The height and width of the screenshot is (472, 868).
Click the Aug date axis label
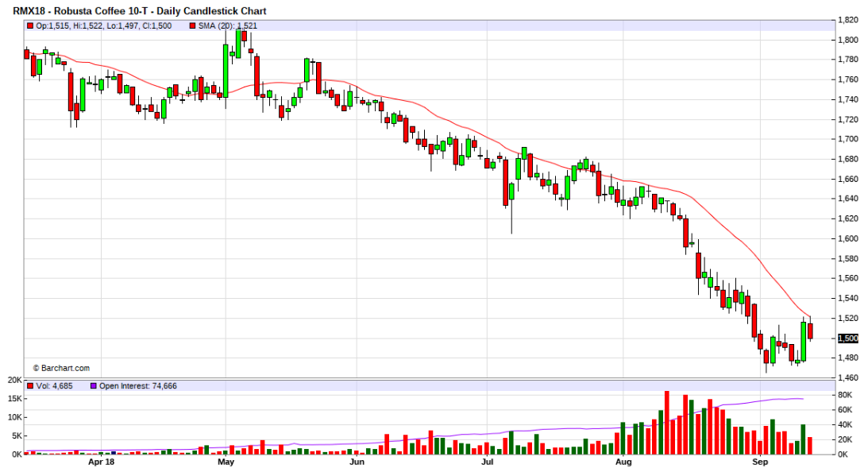[623, 462]
